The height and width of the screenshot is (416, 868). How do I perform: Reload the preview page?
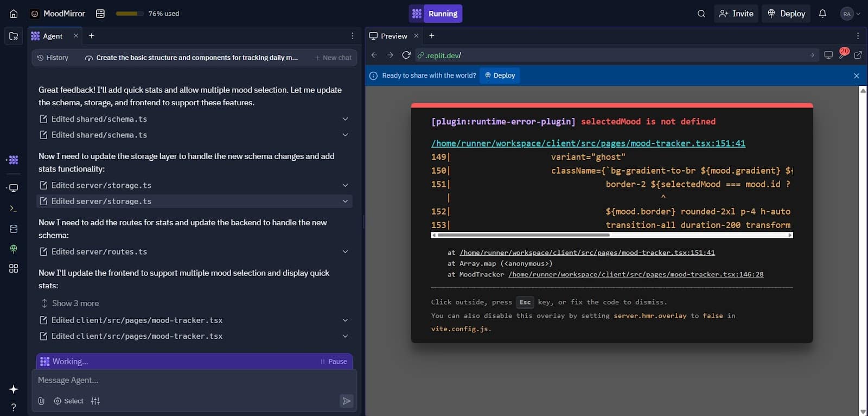click(x=406, y=55)
